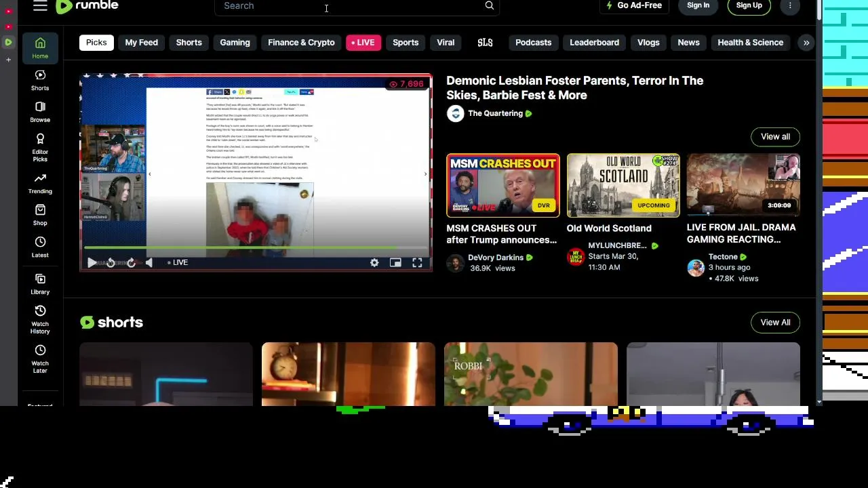This screenshot has width=868, height=488.
Task: Open Shorts in the left sidebar
Action: 40,80
